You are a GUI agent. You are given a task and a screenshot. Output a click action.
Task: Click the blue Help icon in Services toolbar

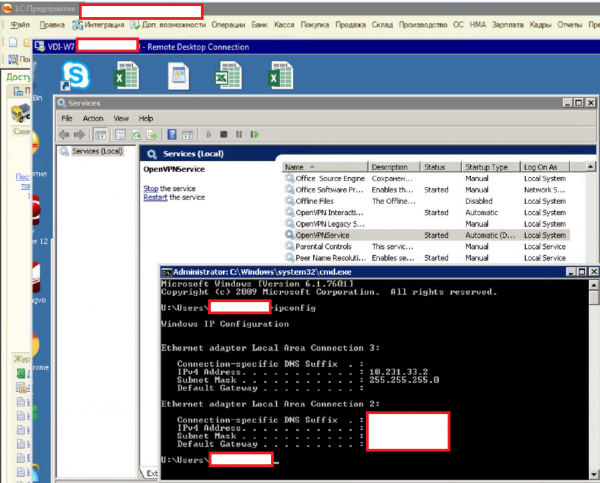click(x=172, y=134)
